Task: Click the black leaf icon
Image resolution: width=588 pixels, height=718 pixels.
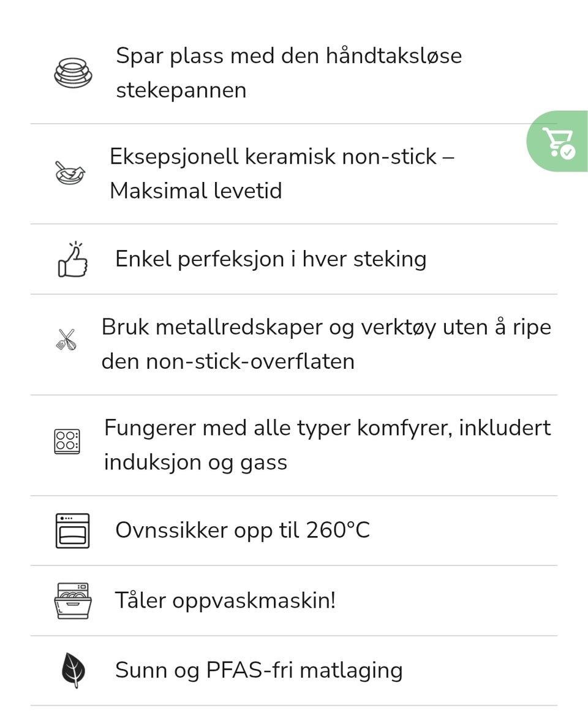Action: pos(73,670)
